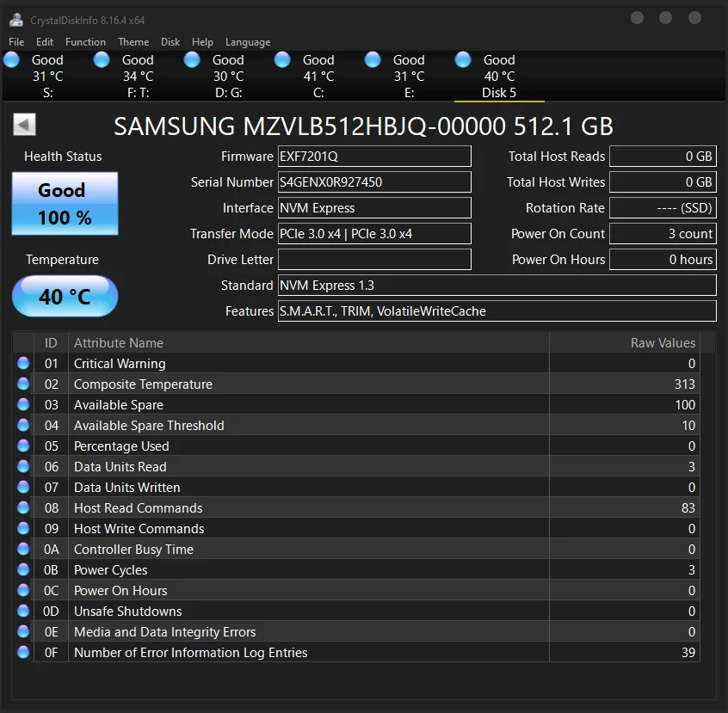The width and height of the screenshot is (728, 713).
Task: Click the Total Host Writes value field
Action: [x=663, y=182]
